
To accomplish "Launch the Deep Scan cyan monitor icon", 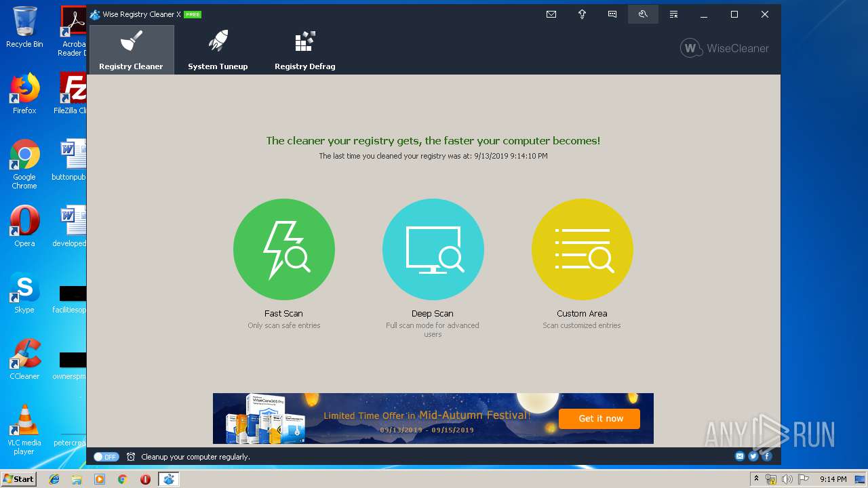I will point(433,249).
